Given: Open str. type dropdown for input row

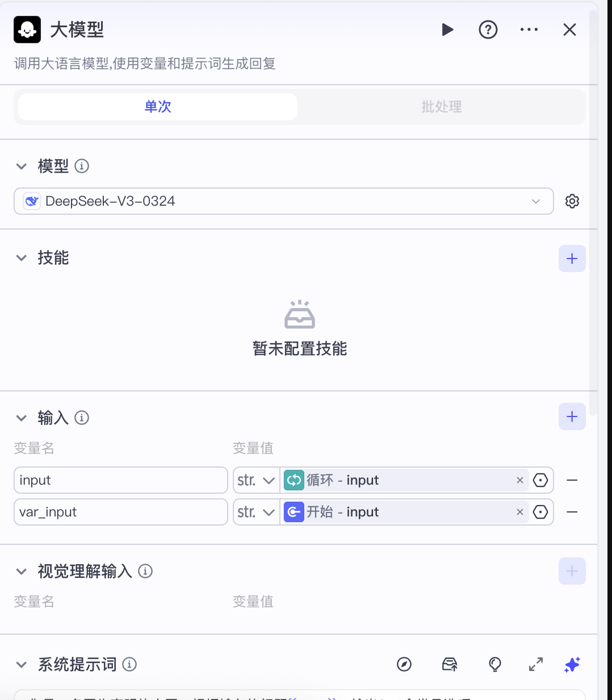Looking at the screenshot, I should point(256,480).
